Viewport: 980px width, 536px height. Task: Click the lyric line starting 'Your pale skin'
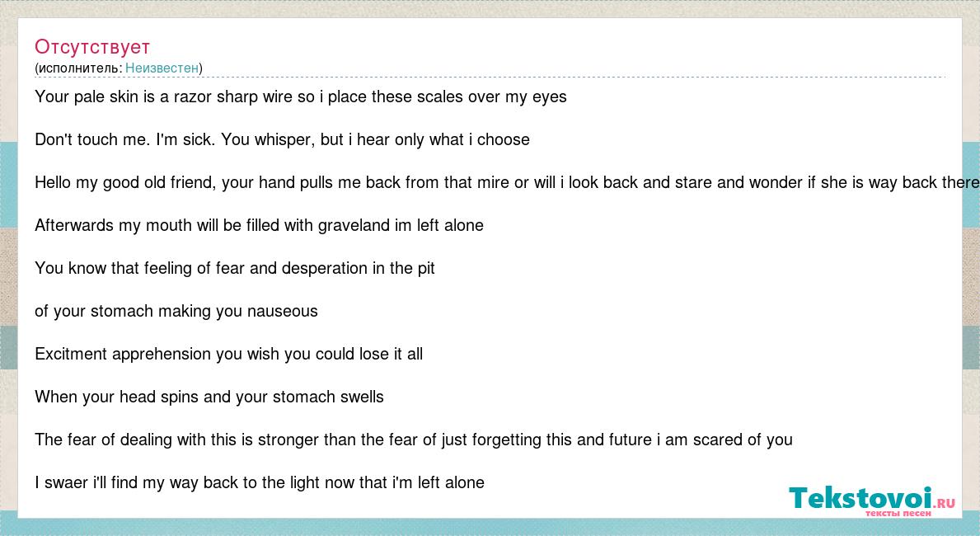[x=301, y=97]
